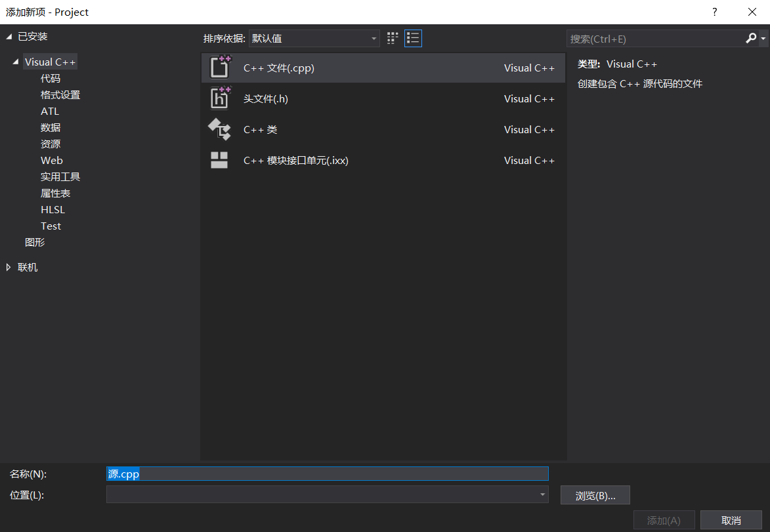Click Visual C++ type on 头文件 row

tap(529, 98)
